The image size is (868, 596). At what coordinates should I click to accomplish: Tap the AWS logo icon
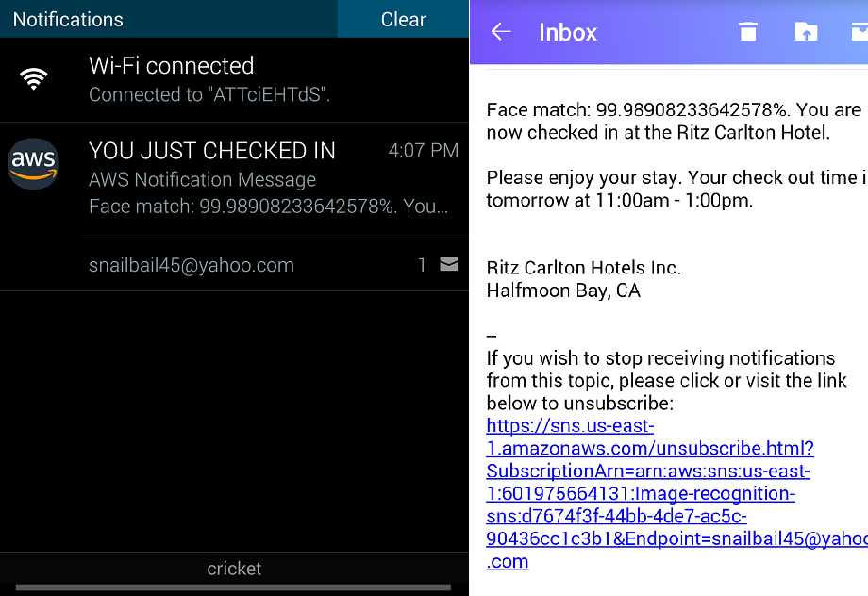(x=34, y=164)
